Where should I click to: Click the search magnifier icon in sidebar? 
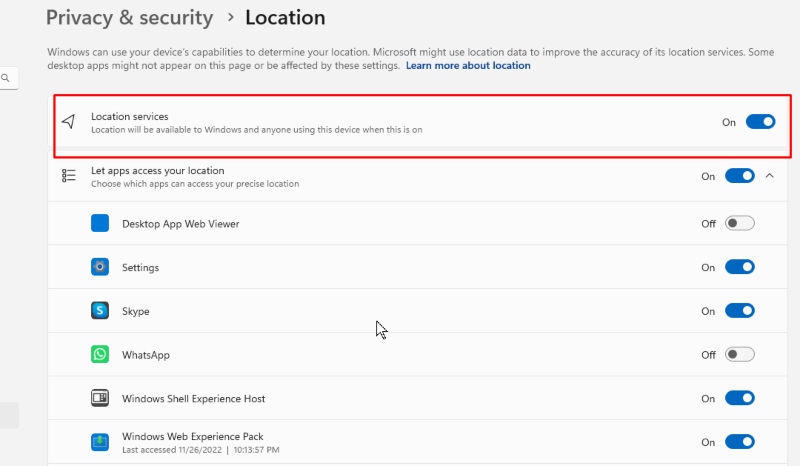click(x=6, y=78)
